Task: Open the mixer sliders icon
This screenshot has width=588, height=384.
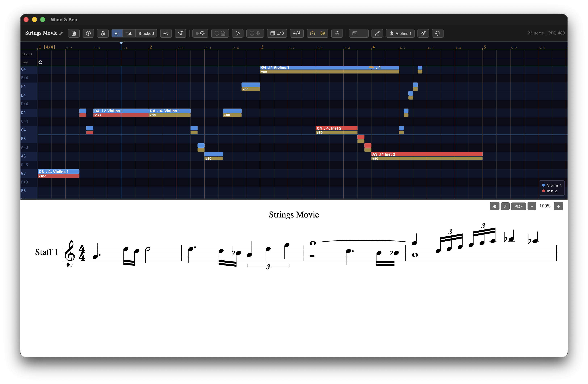Action: [x=337, y=33]
